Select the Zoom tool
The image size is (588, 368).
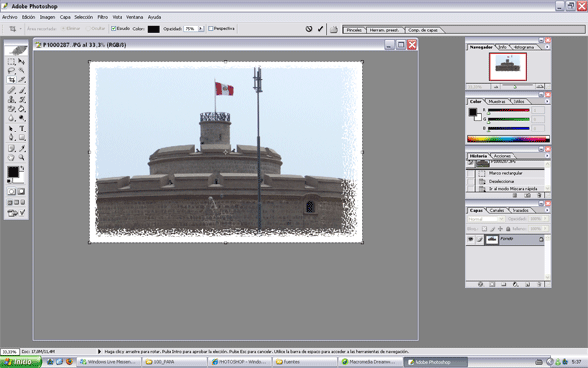pos(22,158)
